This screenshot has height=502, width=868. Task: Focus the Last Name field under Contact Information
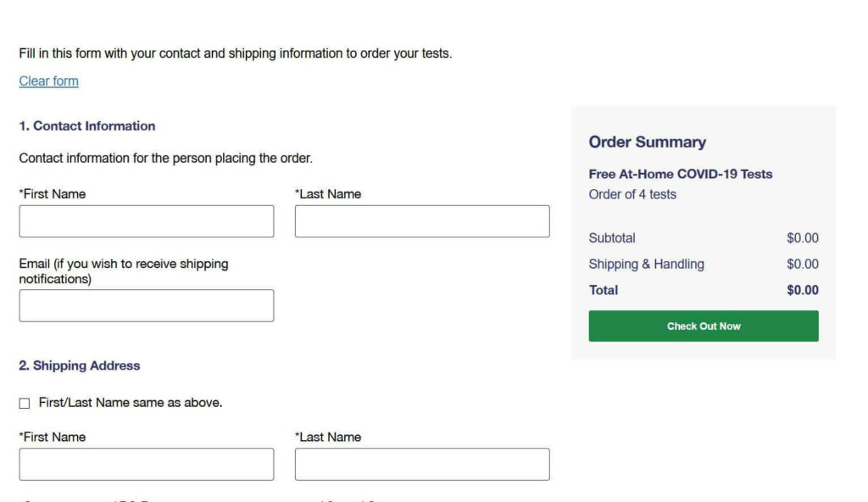pyautogui.click(x=422, y=221)
